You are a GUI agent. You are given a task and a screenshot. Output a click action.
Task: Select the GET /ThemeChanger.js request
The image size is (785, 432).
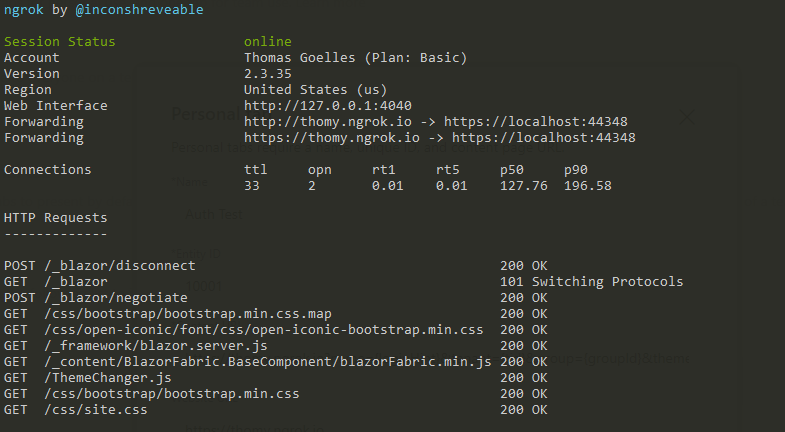point(276,377)
